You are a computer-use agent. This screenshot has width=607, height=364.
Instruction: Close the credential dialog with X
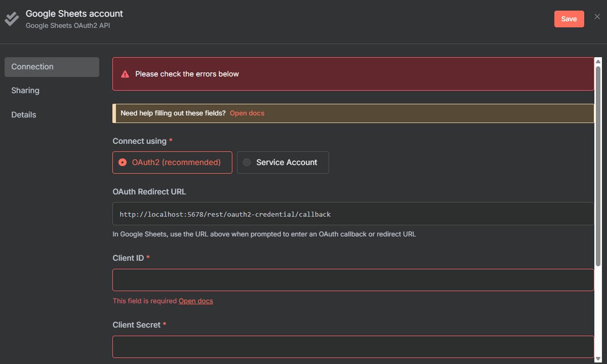(x=597, y=17)
